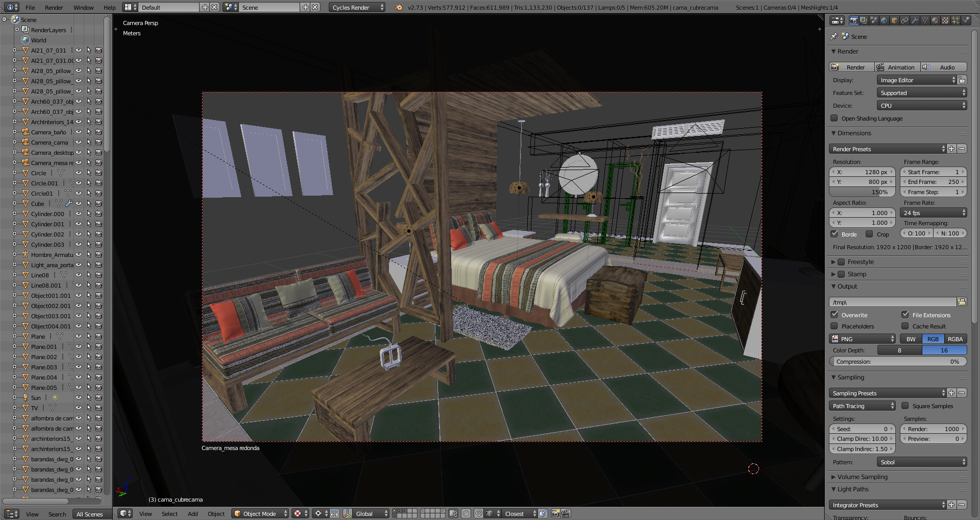
Task: Hide the Cube object with eye icon
Action: (x=79, y=204)
